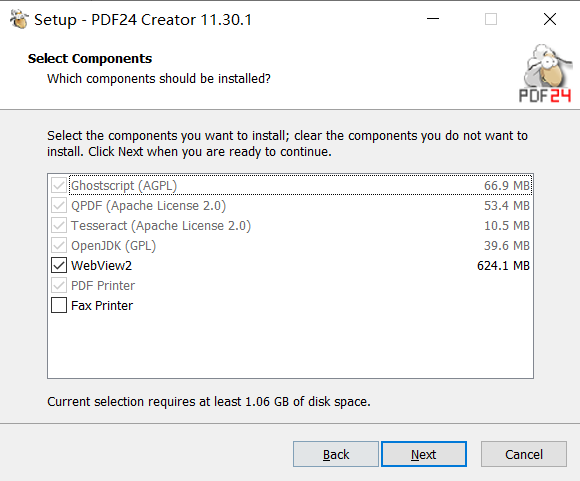Click the QPDF (Apache License 2.0) checkbox
This screenshot has height=481, width=580.
pos(59,205)
